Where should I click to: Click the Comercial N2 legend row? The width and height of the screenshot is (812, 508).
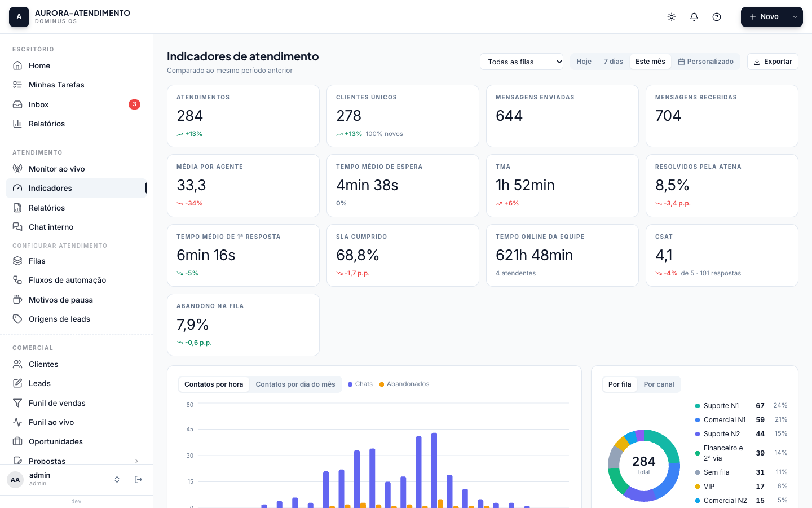coord(741,501)
